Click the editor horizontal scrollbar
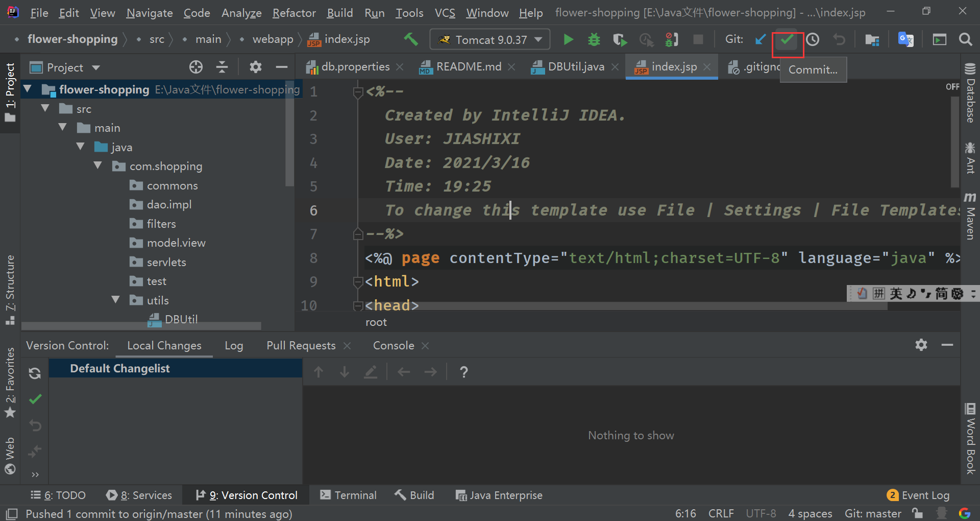 coord(626,306)
